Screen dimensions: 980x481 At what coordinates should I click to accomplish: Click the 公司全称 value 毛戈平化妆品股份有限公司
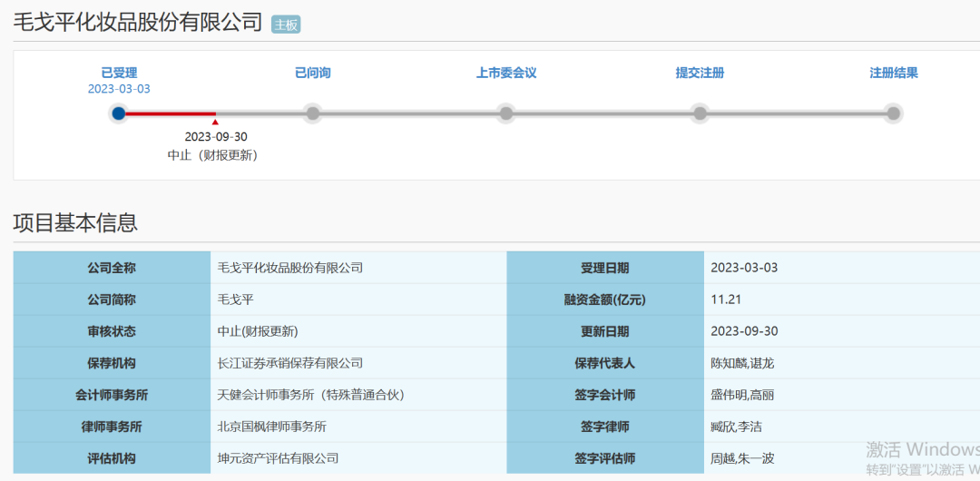tap(290, 268)
